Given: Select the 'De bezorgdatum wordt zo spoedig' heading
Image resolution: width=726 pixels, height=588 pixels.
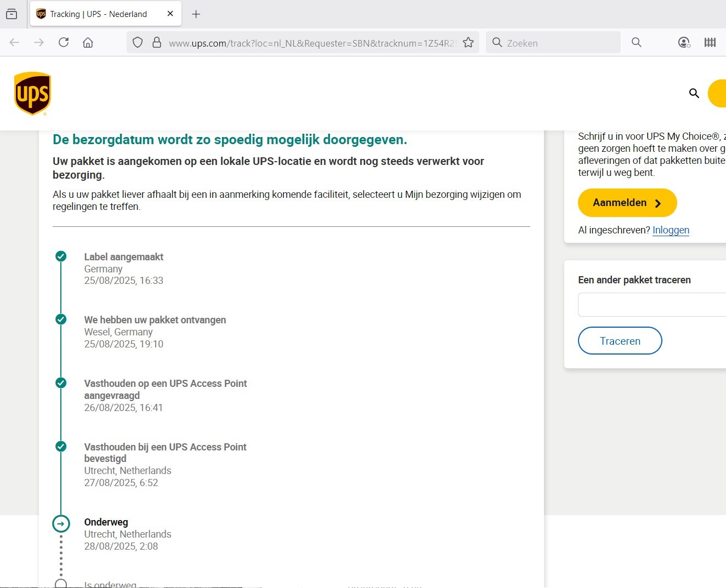Looking at the screenshot, I should [x=230, y=140].
